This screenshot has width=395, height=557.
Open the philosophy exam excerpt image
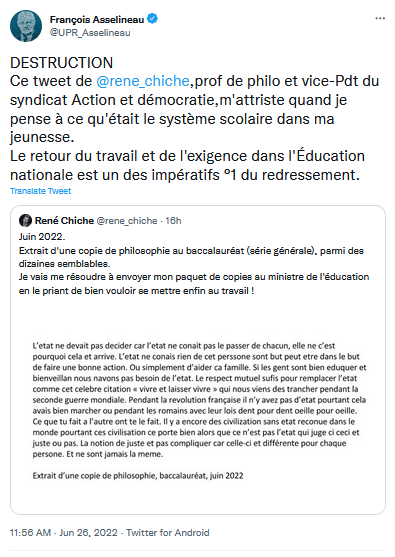198,407
